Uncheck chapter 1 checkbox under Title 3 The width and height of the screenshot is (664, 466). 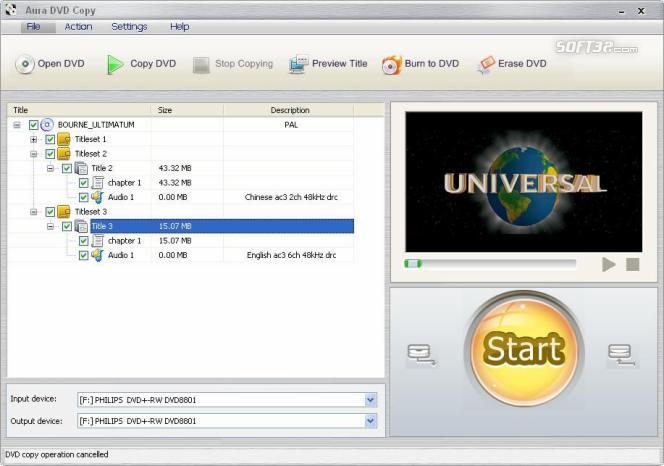[83, 241]
